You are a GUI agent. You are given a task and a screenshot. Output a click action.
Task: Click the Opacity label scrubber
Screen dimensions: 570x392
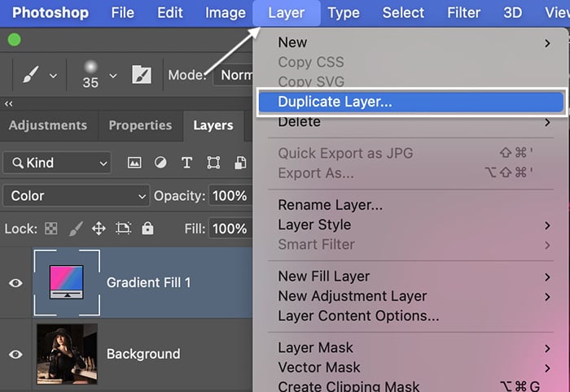click(180, 196)
